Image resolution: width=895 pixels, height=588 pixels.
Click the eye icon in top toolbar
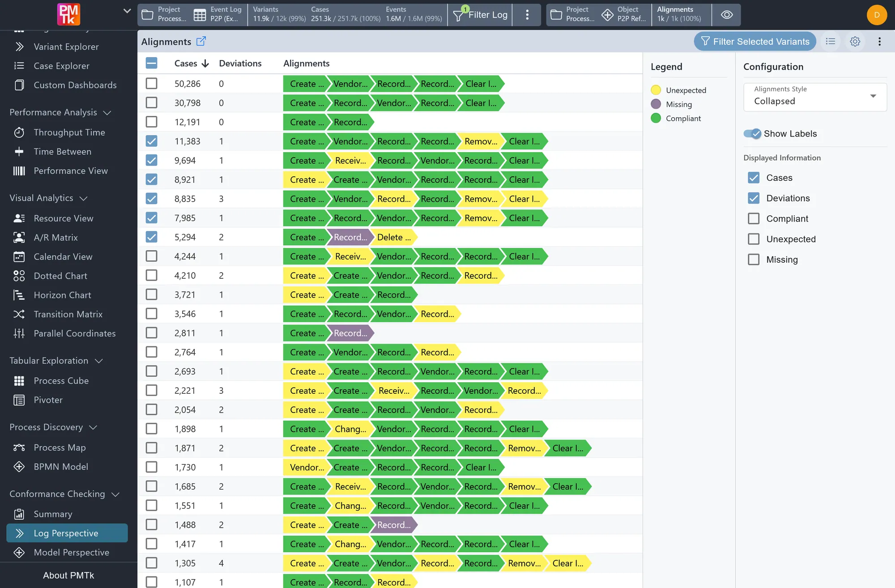click(727, 15)
